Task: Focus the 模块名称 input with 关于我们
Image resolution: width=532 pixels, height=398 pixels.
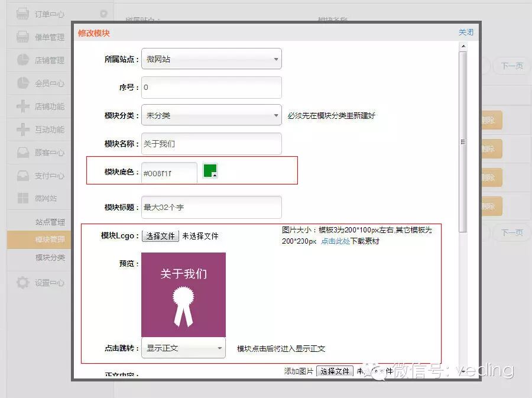Action: tap(212, 144)
